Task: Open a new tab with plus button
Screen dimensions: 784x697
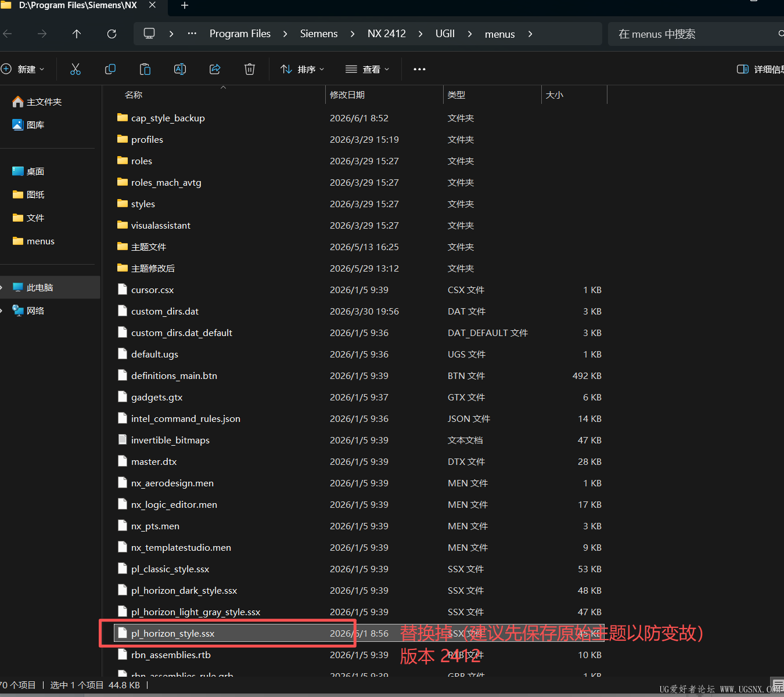Action: click(185, 5)
